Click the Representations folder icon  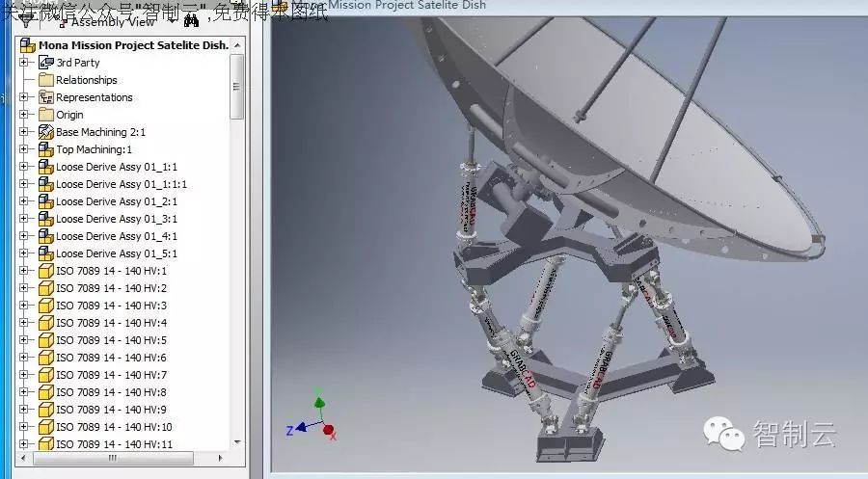pos(45,97)
